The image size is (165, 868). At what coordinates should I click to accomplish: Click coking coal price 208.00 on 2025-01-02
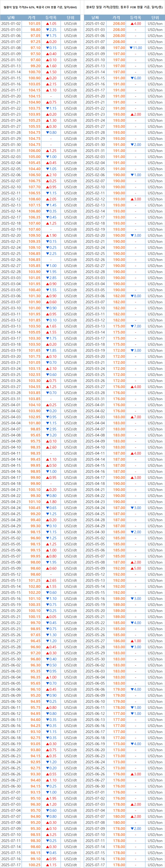[x=119, y=24]
